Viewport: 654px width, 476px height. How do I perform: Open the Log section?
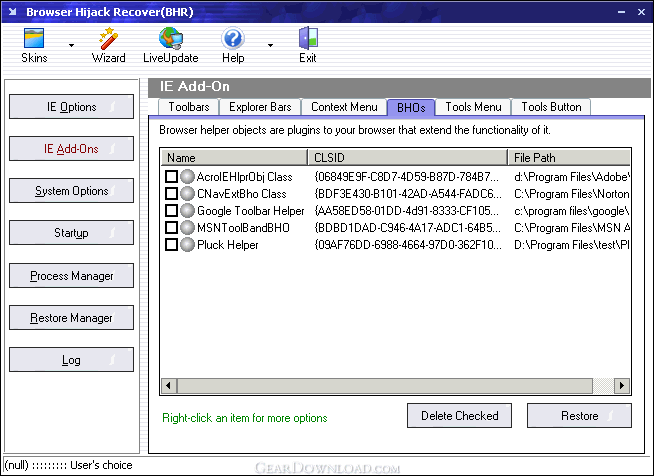(x=71, y=360)
